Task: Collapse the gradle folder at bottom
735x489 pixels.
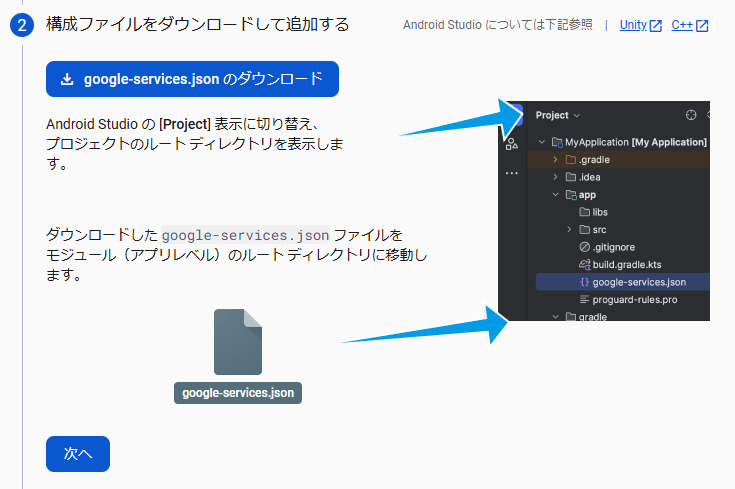Action: click(555, 316)
